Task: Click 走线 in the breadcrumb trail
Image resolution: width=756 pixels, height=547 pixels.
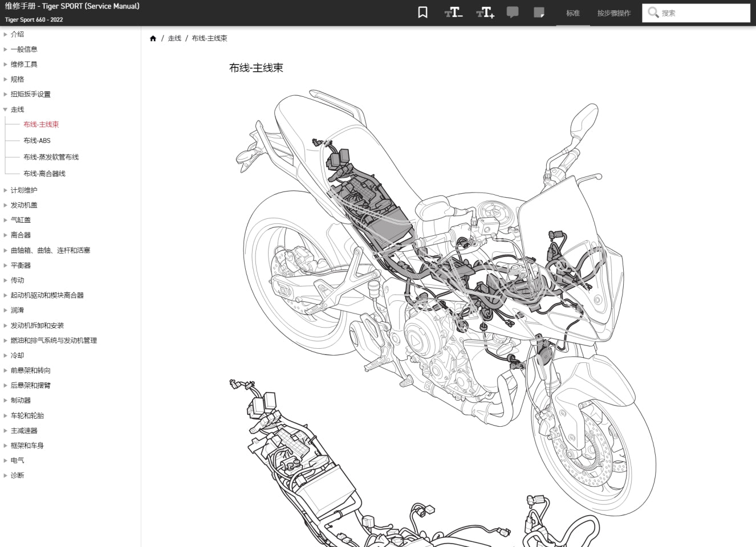Action: (174, 38)
